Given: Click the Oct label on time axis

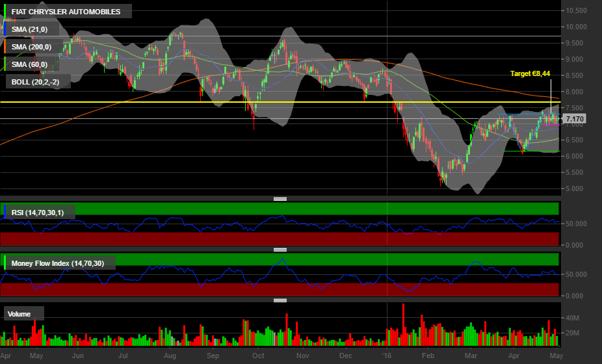Looking at the screenshot, I should pos(258,356).
